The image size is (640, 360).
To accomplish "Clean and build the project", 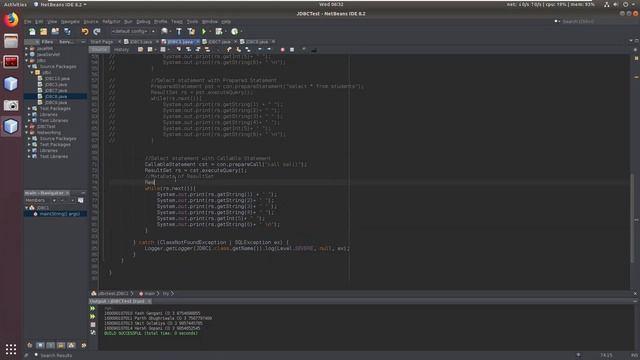I will [191, 31].
